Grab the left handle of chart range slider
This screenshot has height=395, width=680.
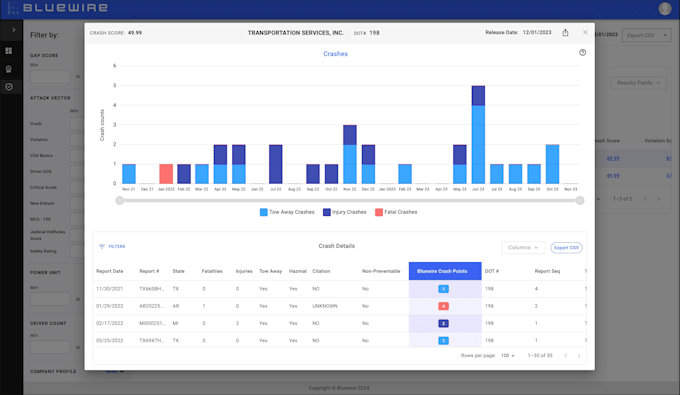120,200
